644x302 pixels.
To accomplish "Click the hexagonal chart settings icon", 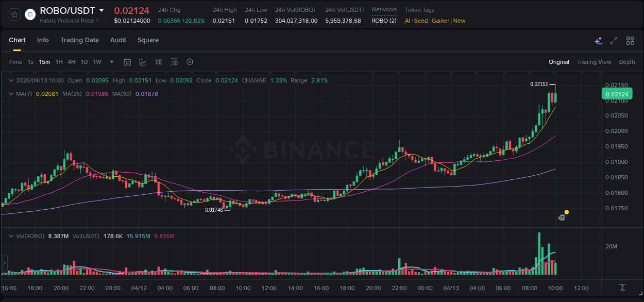I will click(x=190, y=62).
